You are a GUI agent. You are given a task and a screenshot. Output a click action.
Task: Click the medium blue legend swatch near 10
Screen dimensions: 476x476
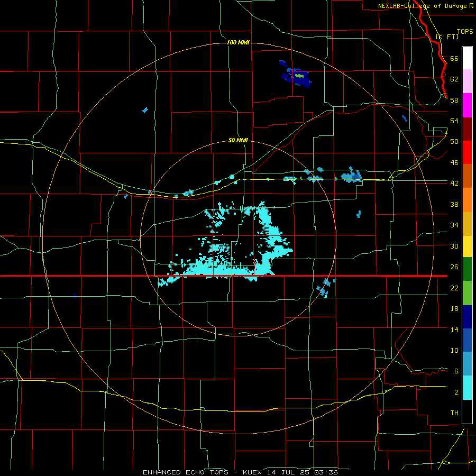pyautogui.click(x=467, y=340)
